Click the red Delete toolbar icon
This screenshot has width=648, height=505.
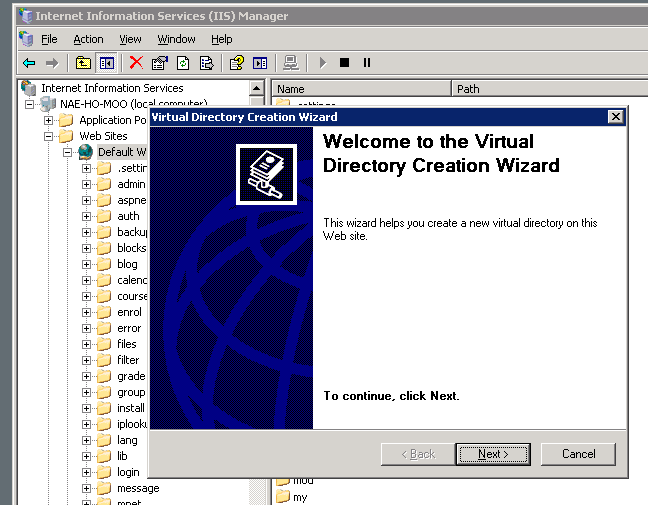(x=136, y=63)
